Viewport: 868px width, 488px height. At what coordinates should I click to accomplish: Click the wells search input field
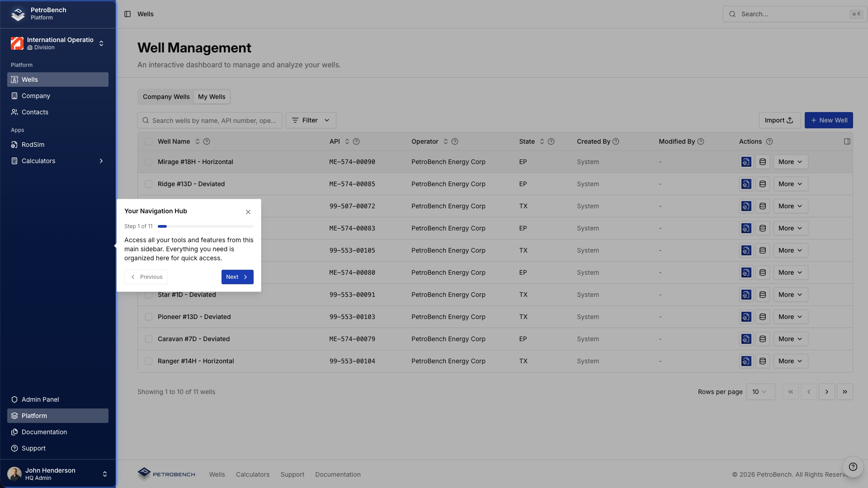210,120
